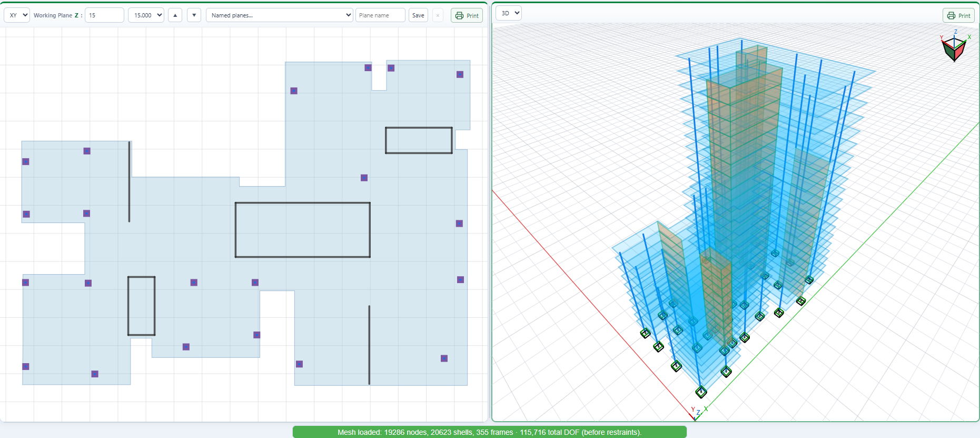Save the named plane
Image resolution: width=980 pixels, height=438 pixels.
coord(418,15)
